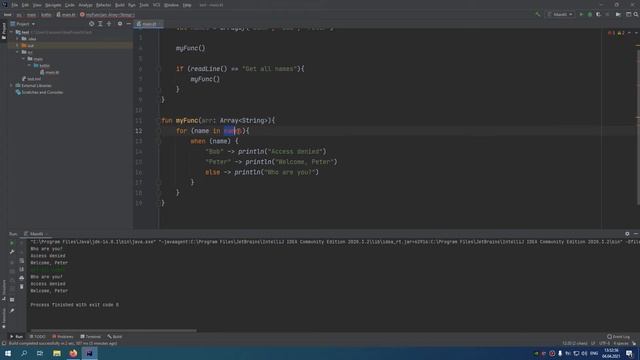Open the Code menu
This screenshot has width=640, height=360.
(70, 5)
